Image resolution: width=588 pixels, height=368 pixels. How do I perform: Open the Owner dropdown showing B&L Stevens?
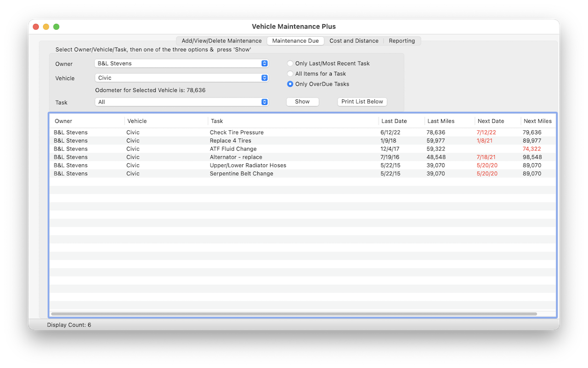click(181, 63)
